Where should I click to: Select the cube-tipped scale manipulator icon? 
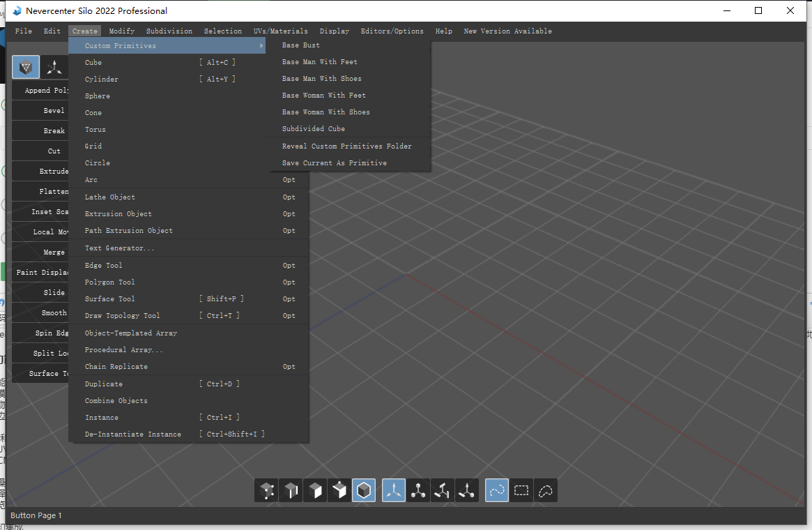pyautogui.click(x=418, y=490)
